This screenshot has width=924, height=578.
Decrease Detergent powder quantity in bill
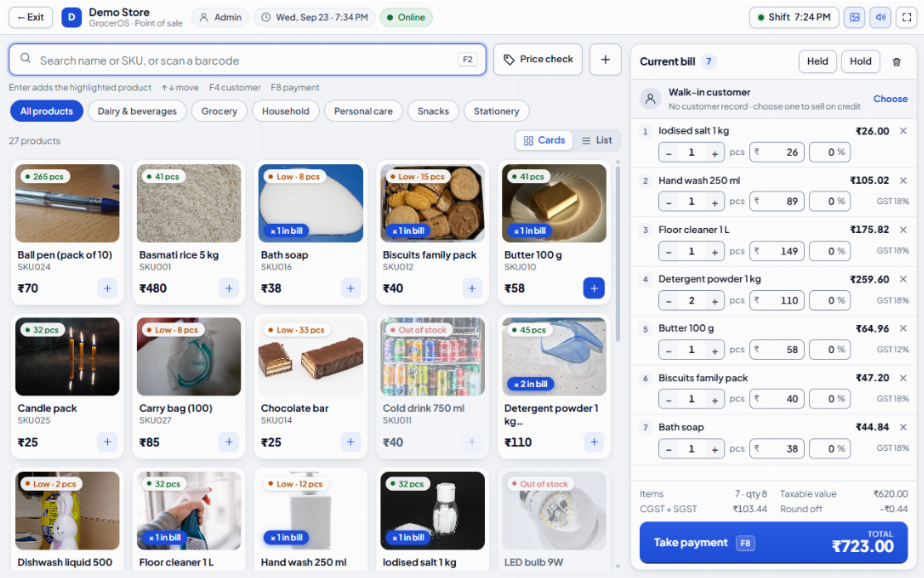point(668,301)
